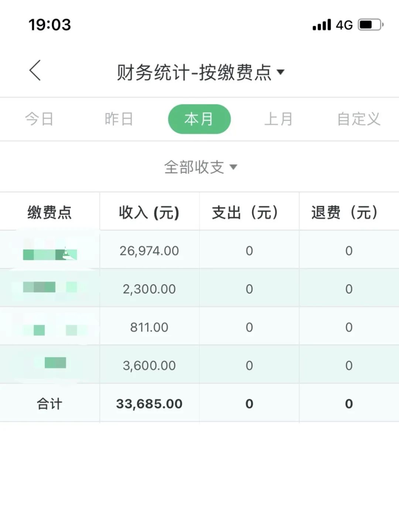Switch to the 今日 tab
Screen dimensions: 399x532
[x=38, y=119]
